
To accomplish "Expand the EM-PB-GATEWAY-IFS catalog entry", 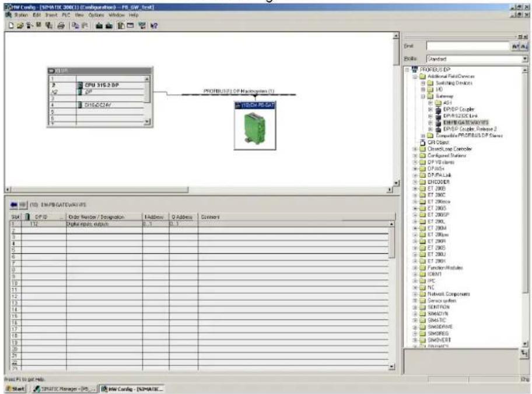I will coord(430,122).
